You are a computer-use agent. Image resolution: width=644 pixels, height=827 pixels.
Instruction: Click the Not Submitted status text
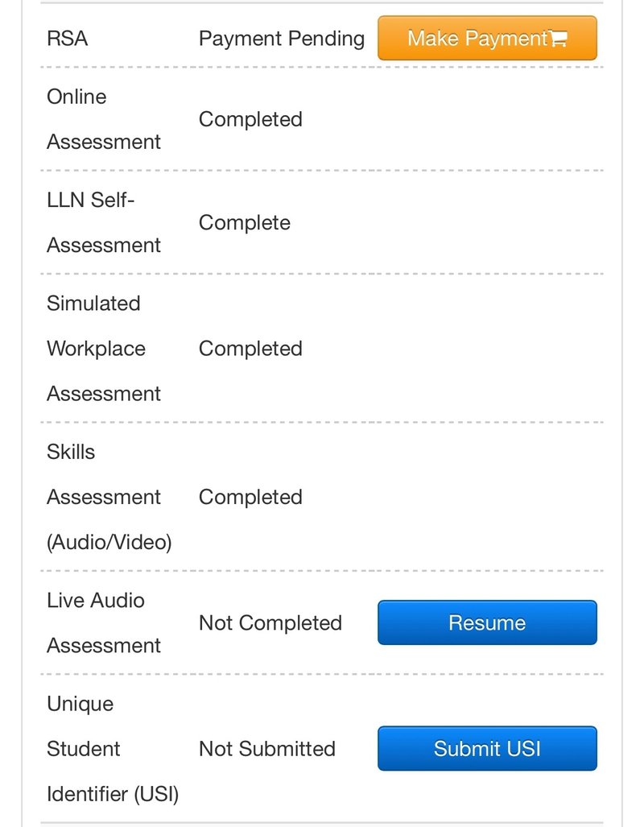coord(266,748)
